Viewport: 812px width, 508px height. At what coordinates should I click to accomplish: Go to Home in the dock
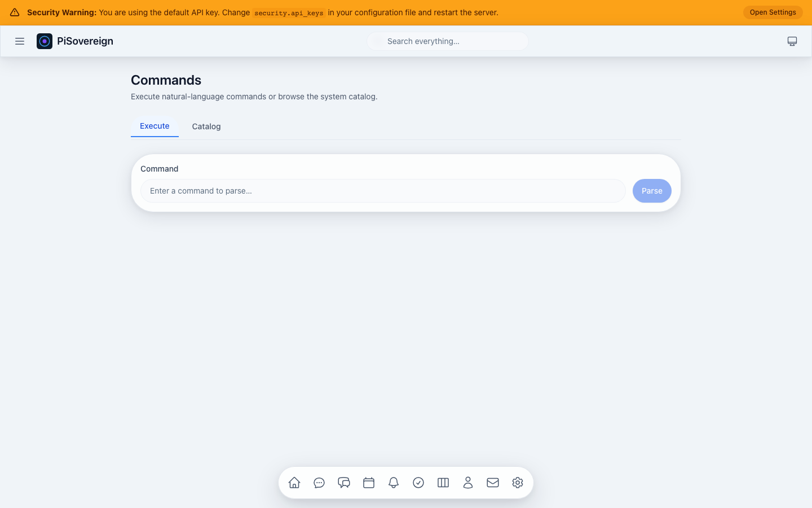point(294,483)
